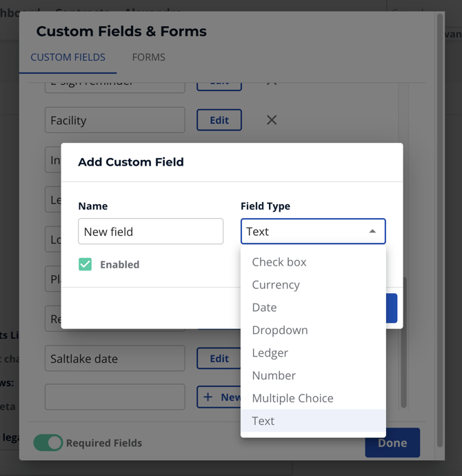The height and width of the screenshot is (476, 462).
Task: Select Dropdown as the field type
Action: pos(280,330)
